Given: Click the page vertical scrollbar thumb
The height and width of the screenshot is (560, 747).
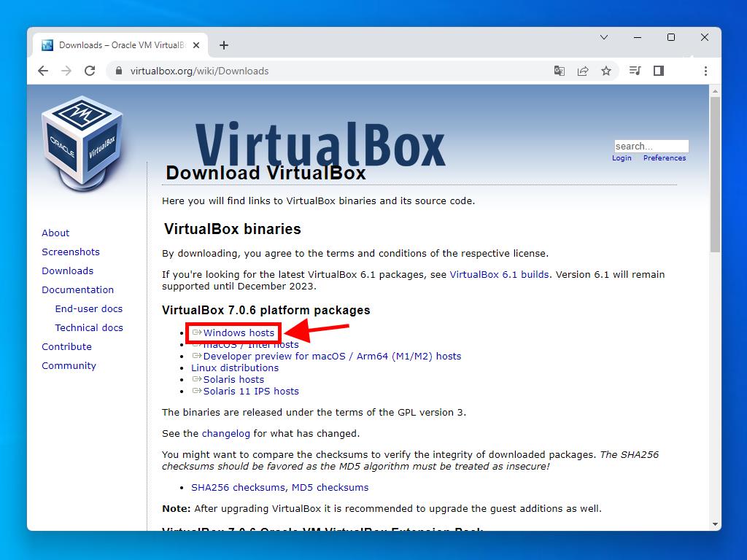Looking at the screenshot, I should [x=715, y=175].
